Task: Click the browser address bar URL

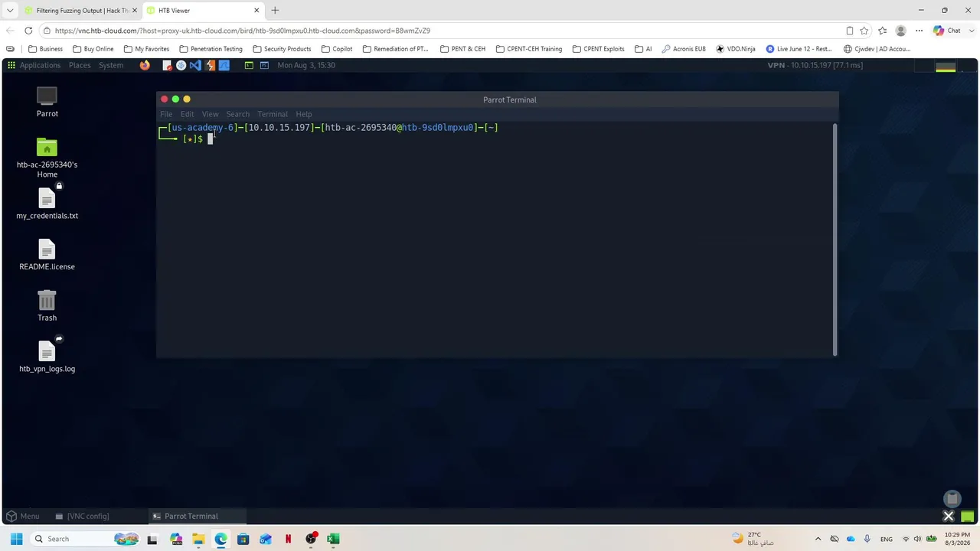Action: pos(242,31)
